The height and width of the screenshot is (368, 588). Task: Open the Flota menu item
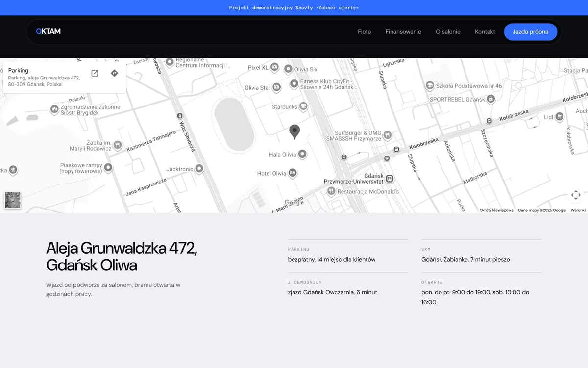click(x=365, y=32)
